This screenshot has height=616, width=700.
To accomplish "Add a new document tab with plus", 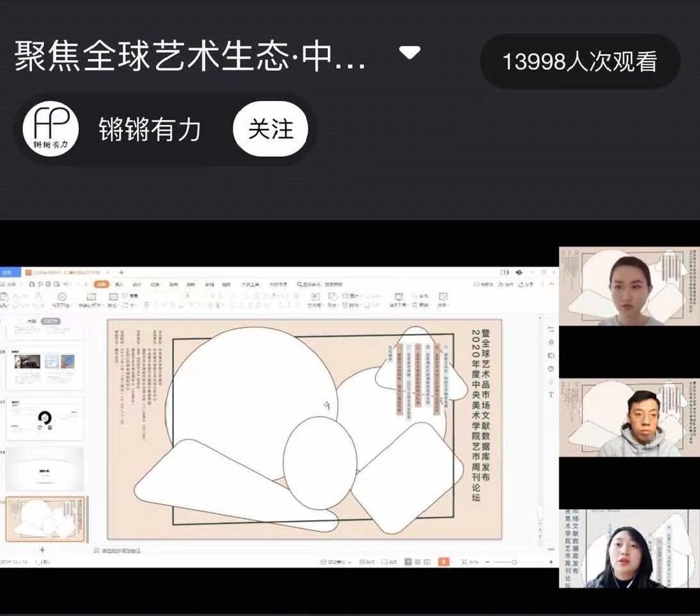I will click(121, 272).
